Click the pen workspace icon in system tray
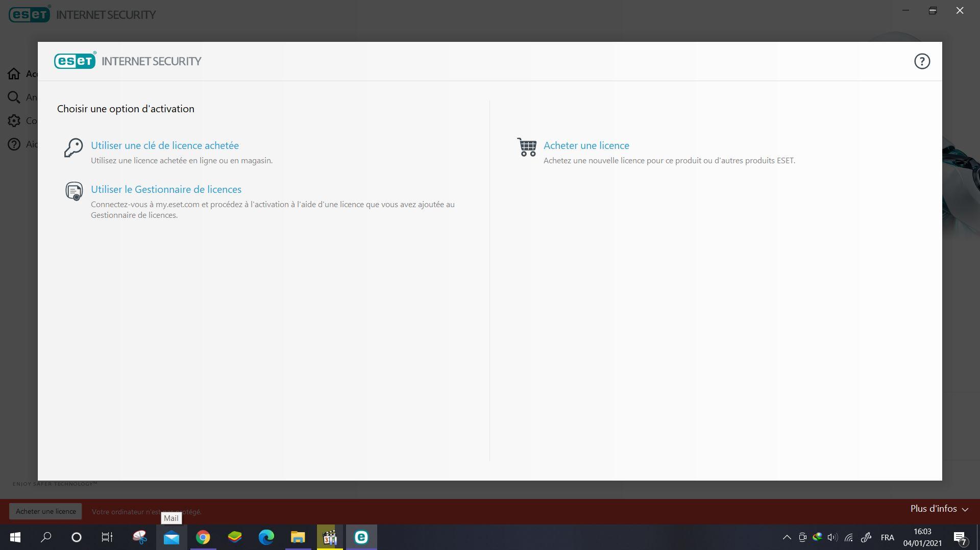980x550 pixels. tap(866, 537)
